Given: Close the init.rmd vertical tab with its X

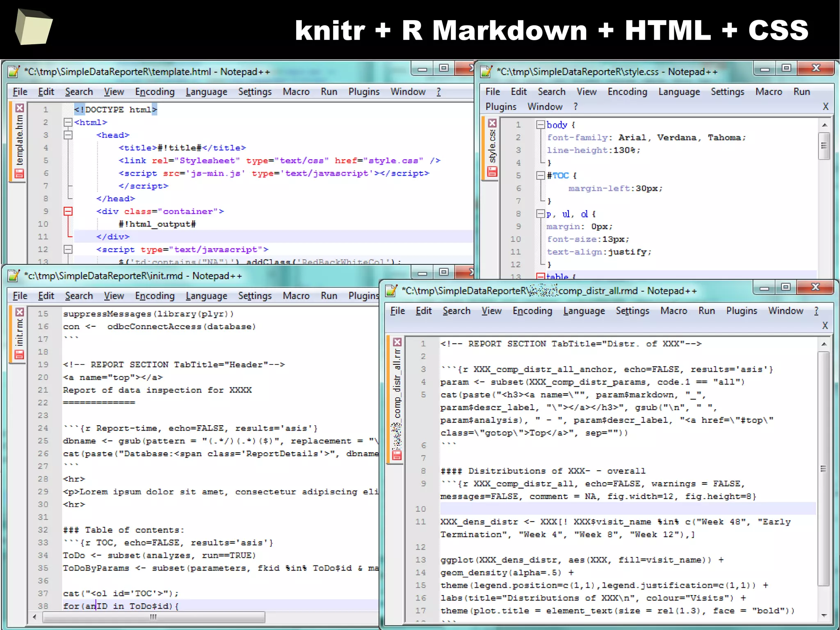Looking at the screenshot, I should click(19, 312).
